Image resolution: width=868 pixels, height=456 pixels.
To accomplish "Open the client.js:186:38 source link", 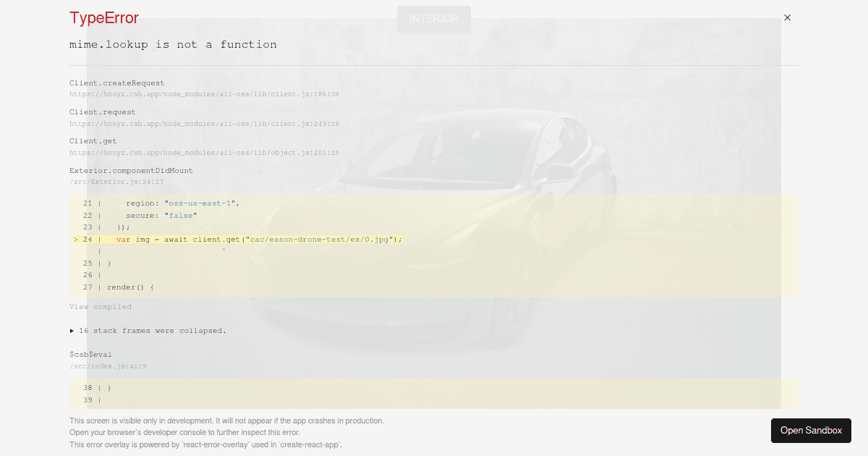I will [x=204, y=94].
